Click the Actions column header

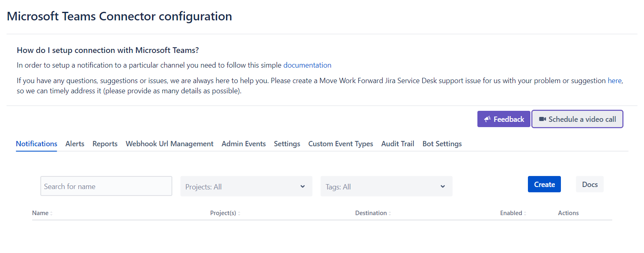click(568, 213)
